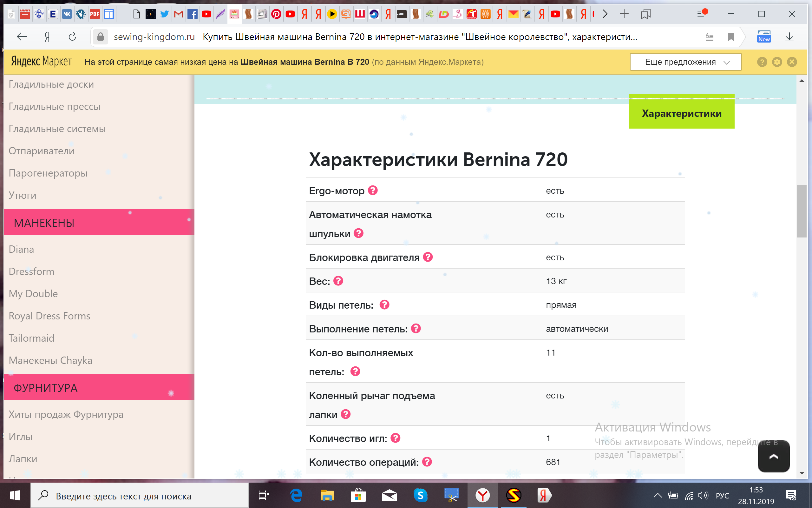Open Иглы link
Viewport: 812px width, 508px height.
tap(21, 437)
